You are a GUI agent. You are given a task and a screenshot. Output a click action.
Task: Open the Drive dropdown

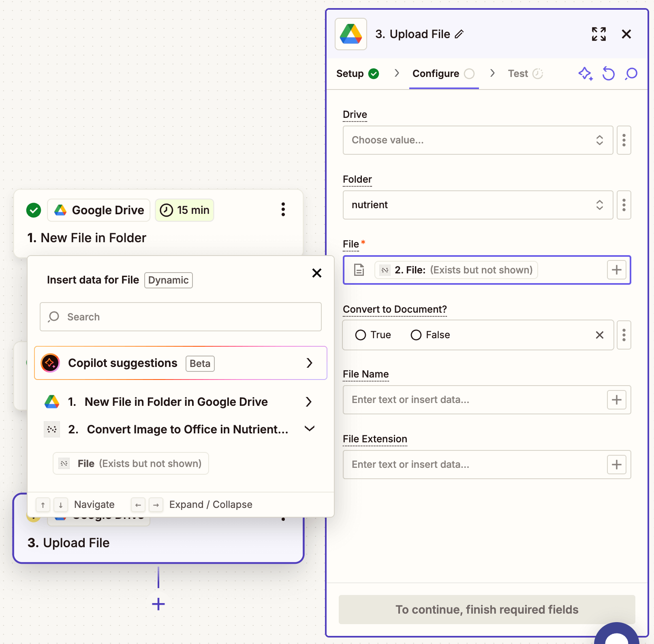477,140
